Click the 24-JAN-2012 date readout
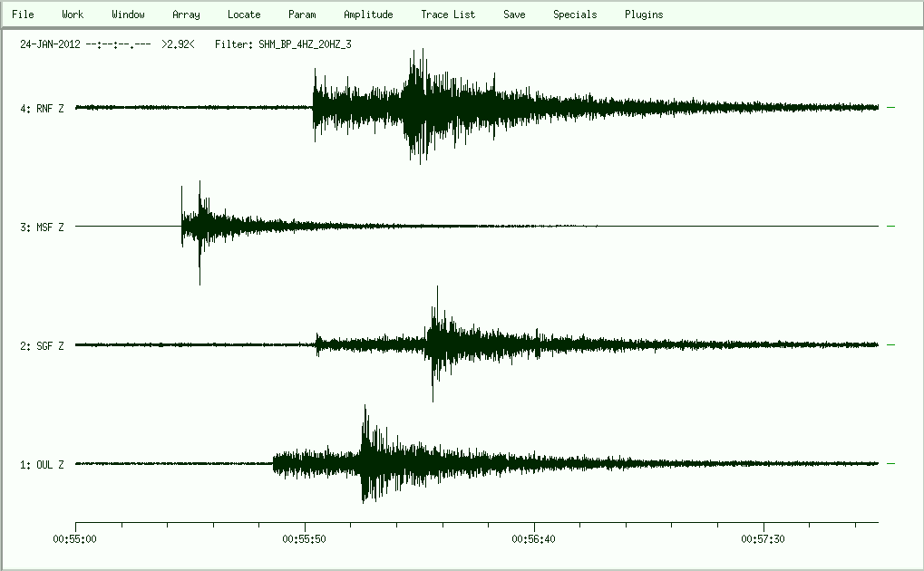The height and width of the screenshot is (571, 924). (x=50, y=44)
